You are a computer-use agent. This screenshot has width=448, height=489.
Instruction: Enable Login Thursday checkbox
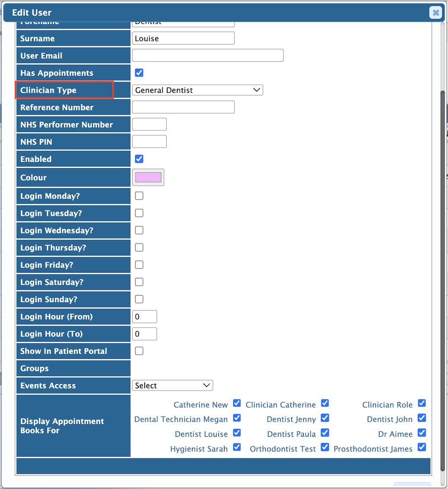coord(139,247)
